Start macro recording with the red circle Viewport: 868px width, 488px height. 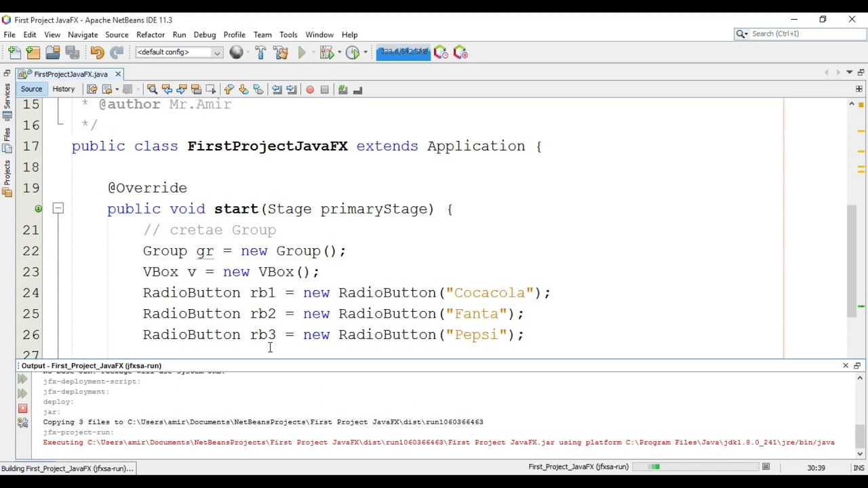(x=310, y=89)
